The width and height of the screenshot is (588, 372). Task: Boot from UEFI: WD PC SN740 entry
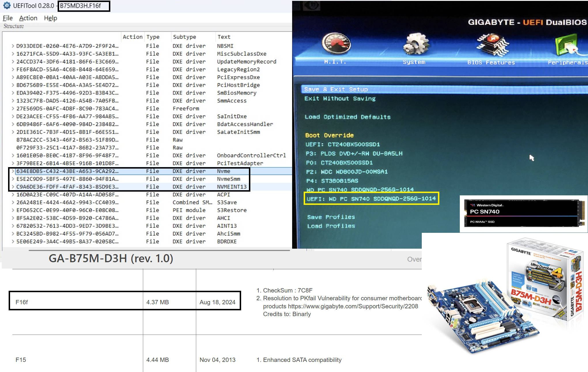click(x=371, y=199)
